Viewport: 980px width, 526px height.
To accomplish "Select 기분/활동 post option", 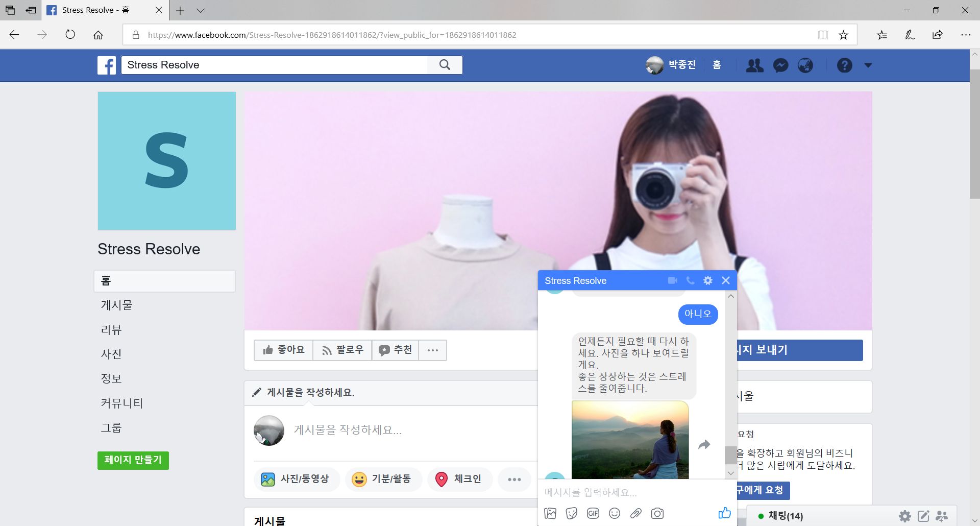I will click(x=383, y=479).
